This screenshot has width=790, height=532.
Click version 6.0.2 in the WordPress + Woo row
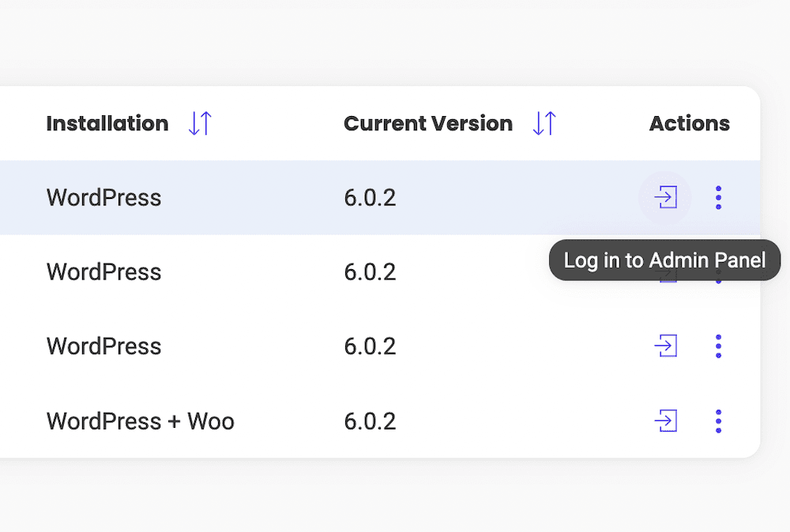click(370, 421)
